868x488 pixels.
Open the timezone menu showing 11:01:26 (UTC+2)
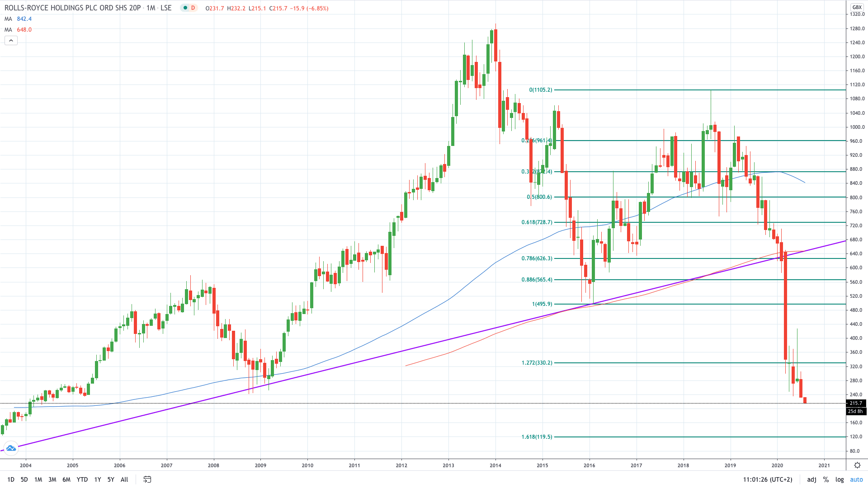coord(768,479)
